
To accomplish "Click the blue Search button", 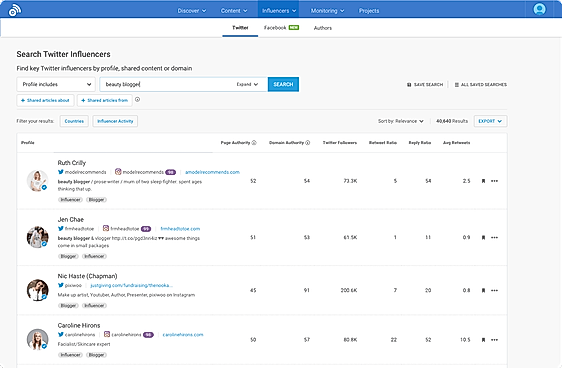I will click(x=283, y=84).
